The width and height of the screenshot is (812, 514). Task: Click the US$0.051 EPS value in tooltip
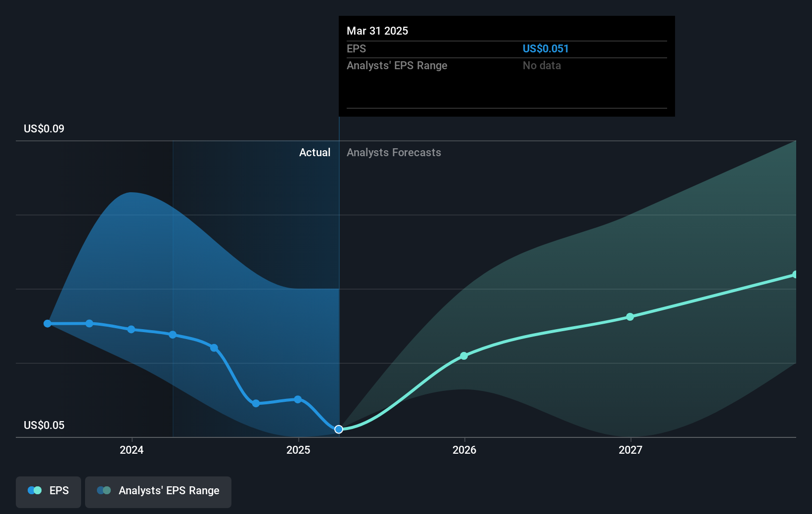(x=545, y=48)
